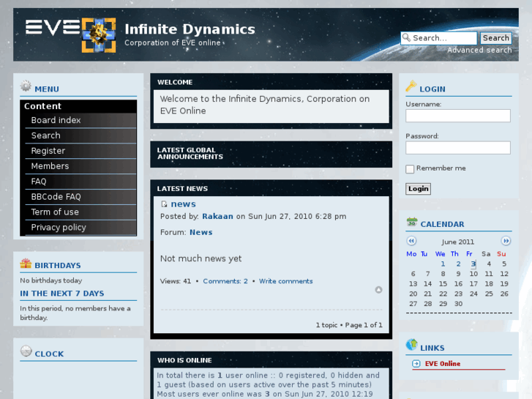Click the arrow icon beside EVE Online link

coord(416,364)
